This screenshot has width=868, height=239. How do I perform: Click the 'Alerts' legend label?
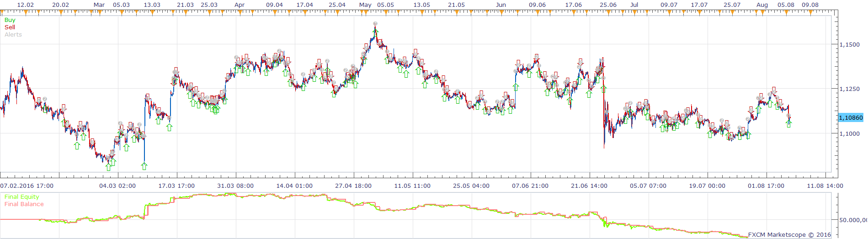click(x=13, y=34)
